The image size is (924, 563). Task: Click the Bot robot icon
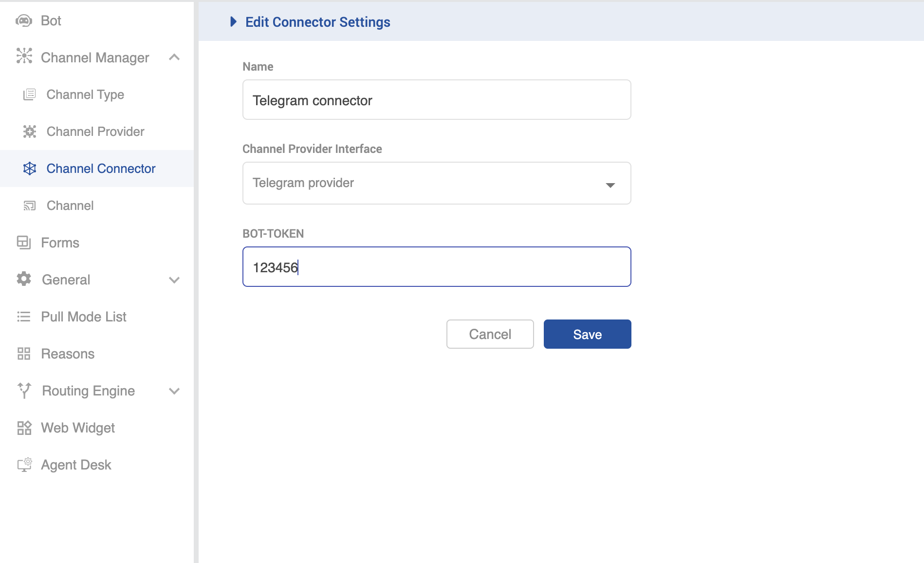(24, 20)
